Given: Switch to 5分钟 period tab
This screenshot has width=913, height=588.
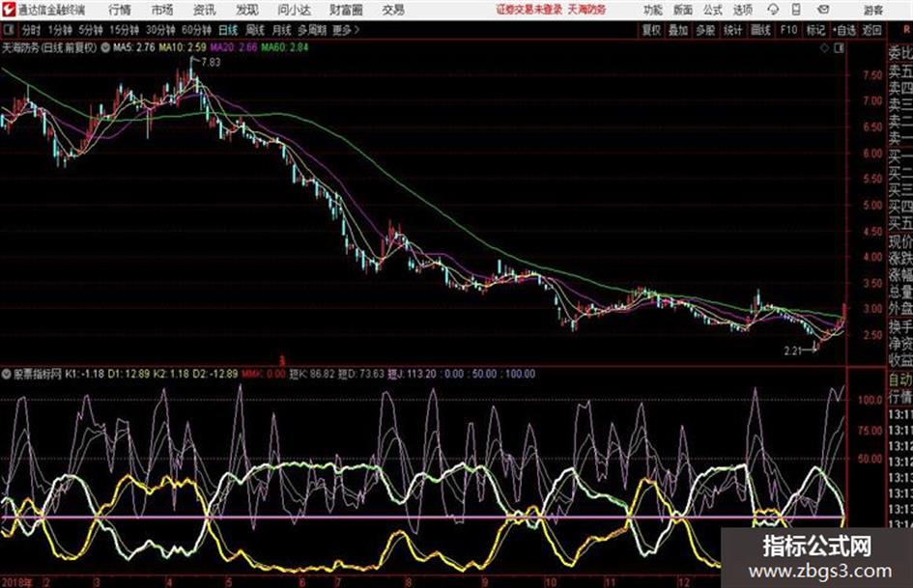Looking at the screenshot, I should (x=91, y=30).
